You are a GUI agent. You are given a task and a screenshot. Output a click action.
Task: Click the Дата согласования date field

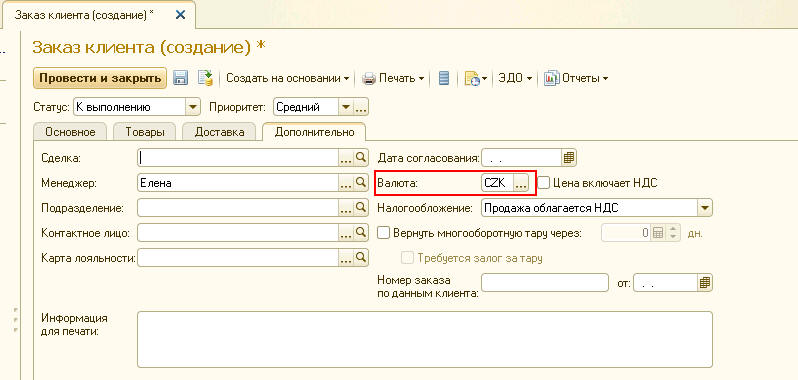tap(522, 158)
